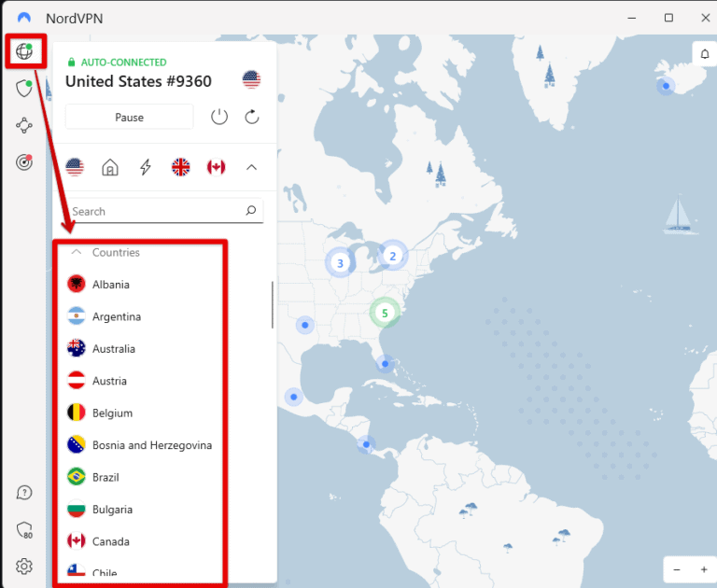Screen dimensions: 717x588
Task: Select the map cluster labeled 3
Action: click(x=340, y=263)
